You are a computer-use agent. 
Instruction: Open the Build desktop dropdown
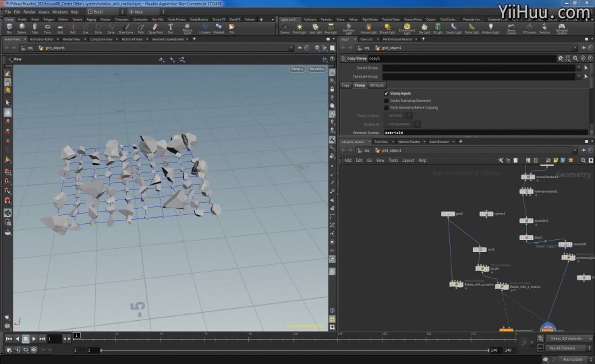click(x=105, y=11)
